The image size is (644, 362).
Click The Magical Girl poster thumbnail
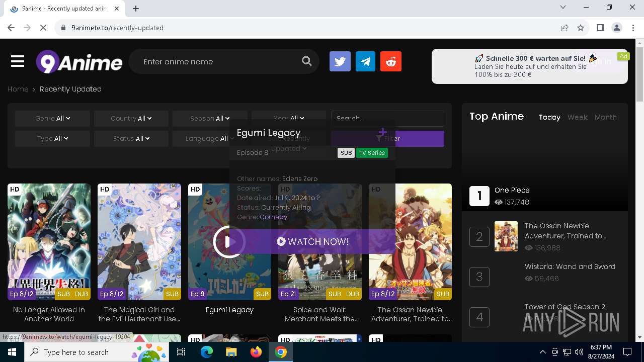tap(139, 242)
